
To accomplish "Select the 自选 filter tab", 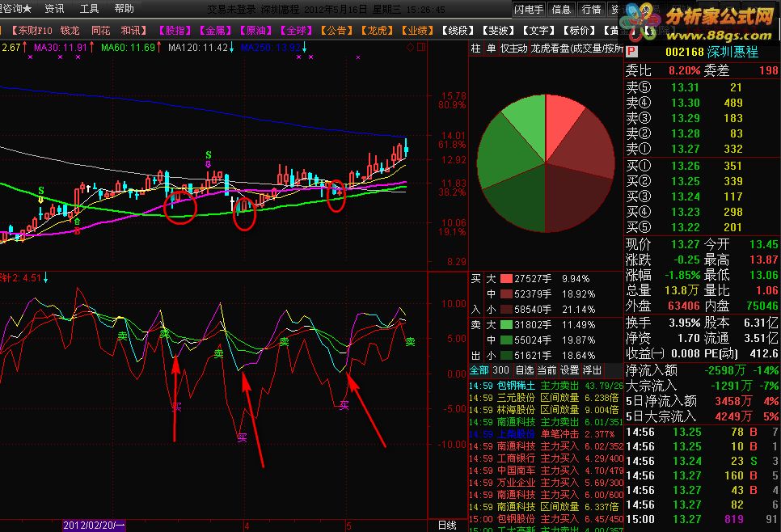I will [x=525, y=370].
